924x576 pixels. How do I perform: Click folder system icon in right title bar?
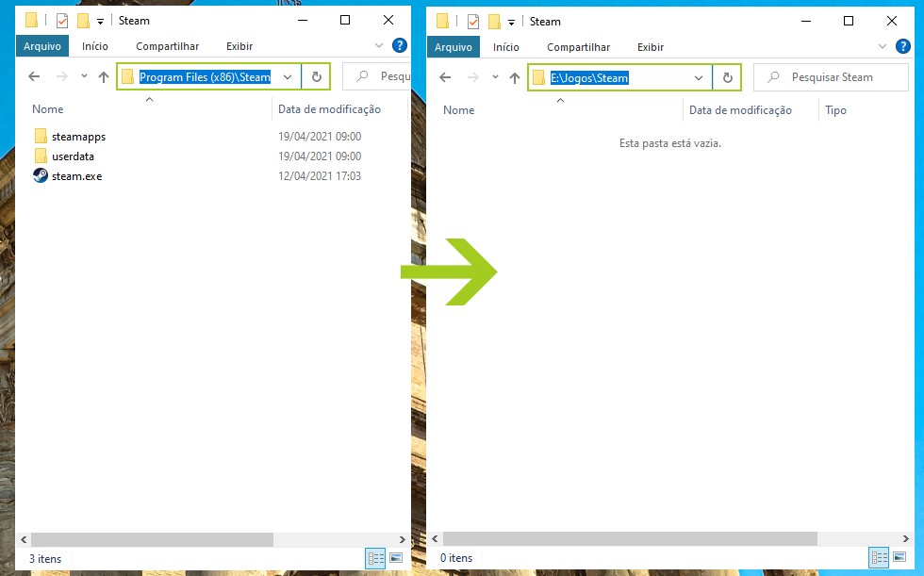tap(442, 21)
